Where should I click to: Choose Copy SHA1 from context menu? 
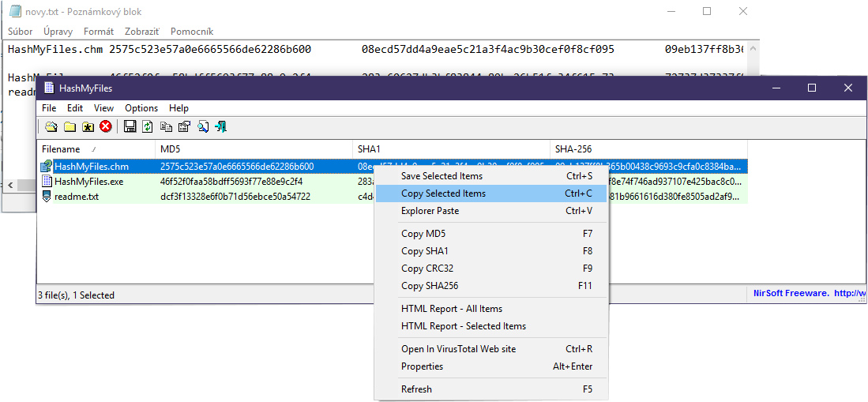[x=491, y=251]
